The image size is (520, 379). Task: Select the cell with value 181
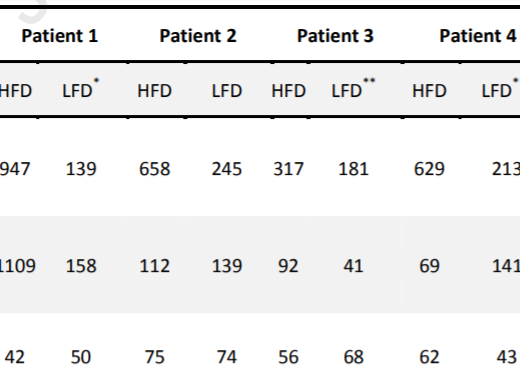coord(353,169)
